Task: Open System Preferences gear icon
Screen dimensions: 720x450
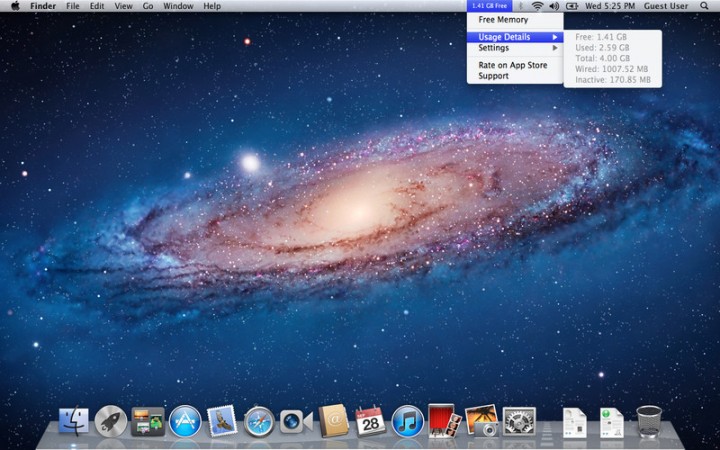Action: click(x=519, y=422)
